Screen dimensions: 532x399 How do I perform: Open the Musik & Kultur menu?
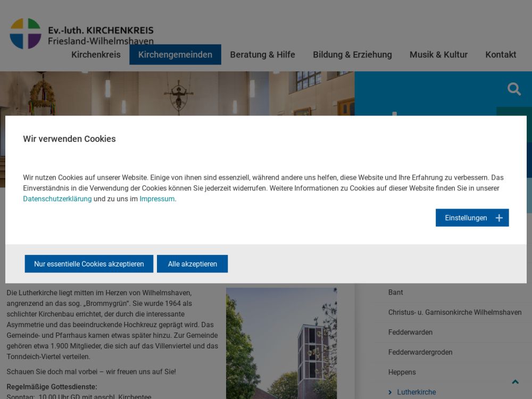pos(438,55)
